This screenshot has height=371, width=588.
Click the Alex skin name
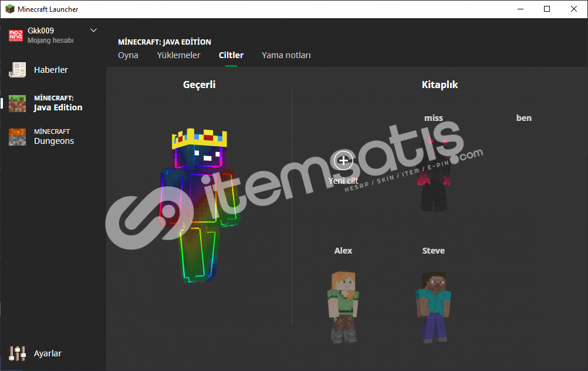click(343, 251)
